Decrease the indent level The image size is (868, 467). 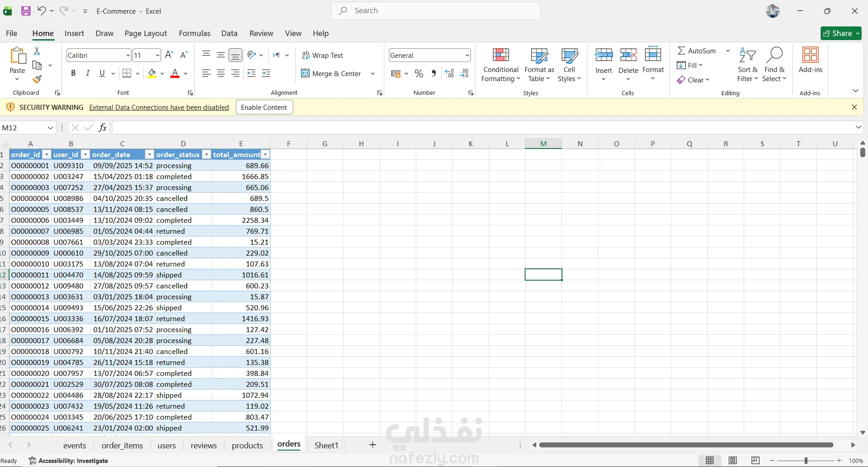click(x=251, y=73)
